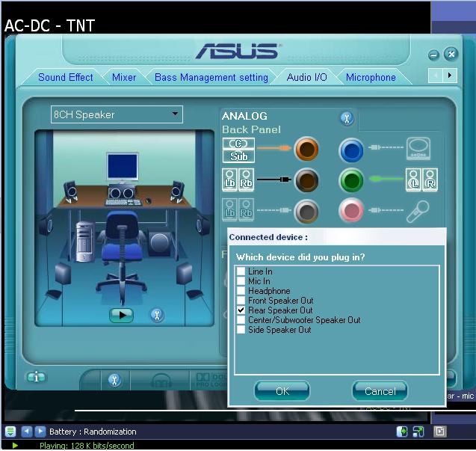Confirm the connected device with OK
This screenshot has width=476, height=451.
coord(282,391)
